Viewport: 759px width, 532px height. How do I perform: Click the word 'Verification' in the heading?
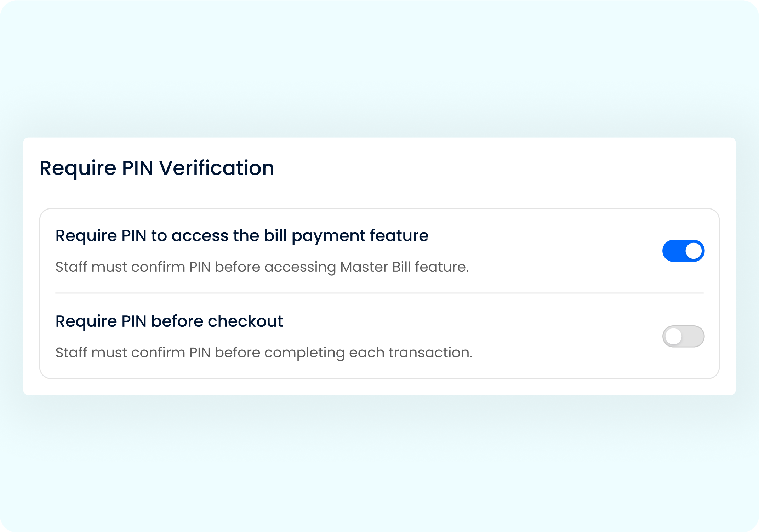[x=217, y=168]
